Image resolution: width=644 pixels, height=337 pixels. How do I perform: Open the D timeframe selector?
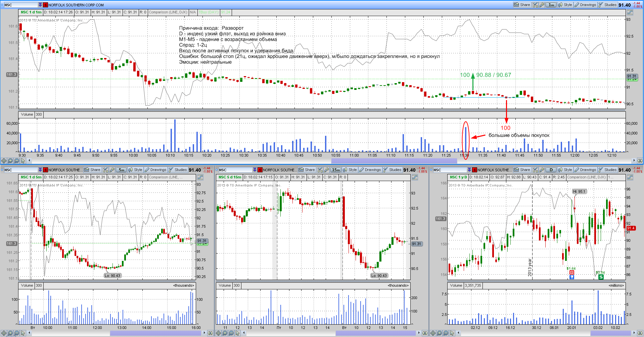pos(551,170)
